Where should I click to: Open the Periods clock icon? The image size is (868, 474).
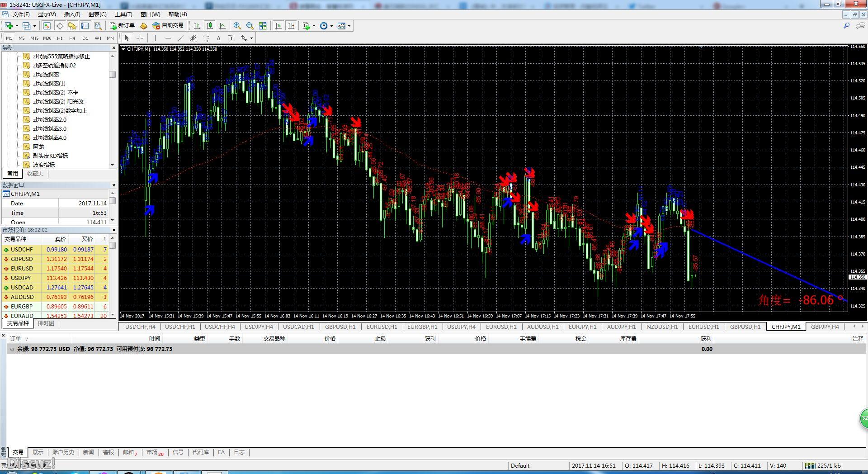(324, 26)
